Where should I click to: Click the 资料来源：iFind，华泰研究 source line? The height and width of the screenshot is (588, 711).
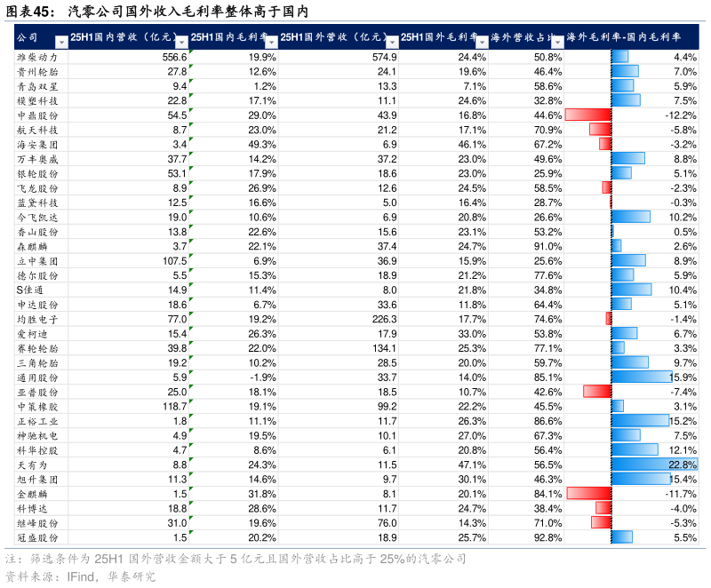tap(80, 577)
